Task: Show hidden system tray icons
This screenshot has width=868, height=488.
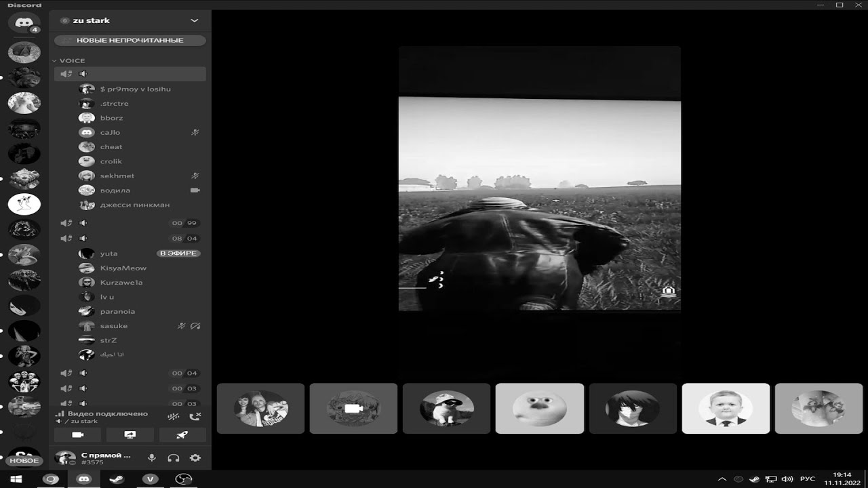Action: coord(722,479)
